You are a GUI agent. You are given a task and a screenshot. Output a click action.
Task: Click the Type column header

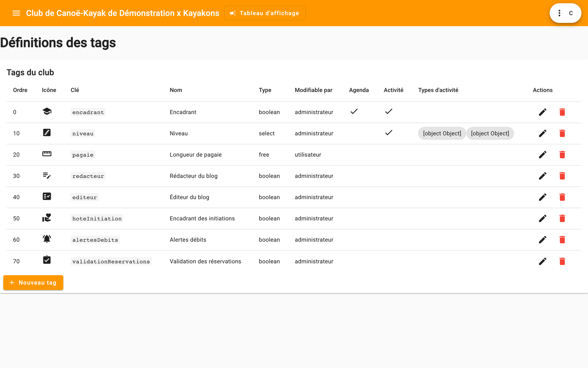[x=265, y=90]
